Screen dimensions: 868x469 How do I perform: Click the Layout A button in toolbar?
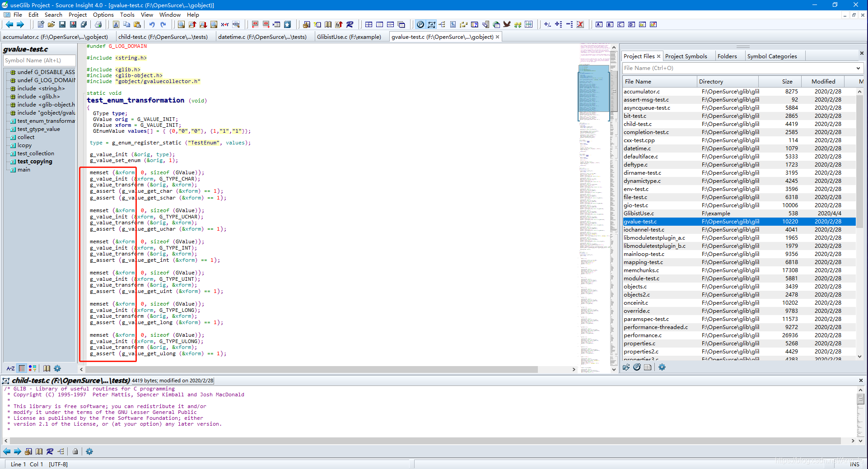[599, 24]
